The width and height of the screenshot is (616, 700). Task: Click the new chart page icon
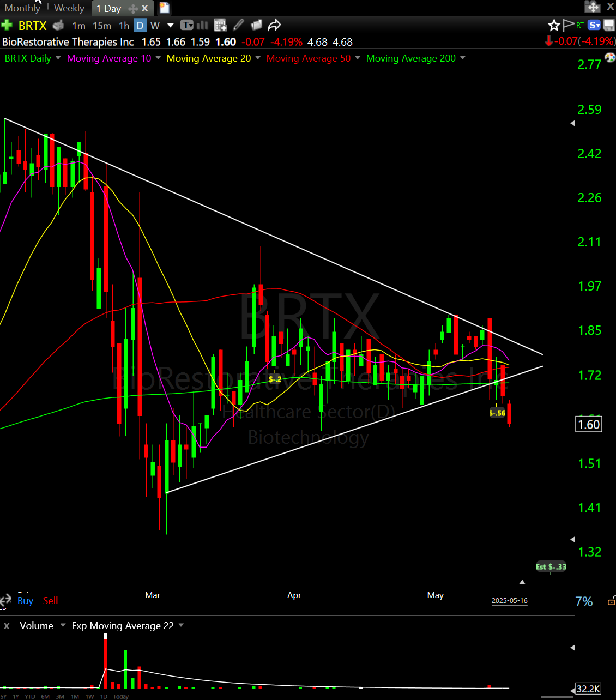coord(164,8)
